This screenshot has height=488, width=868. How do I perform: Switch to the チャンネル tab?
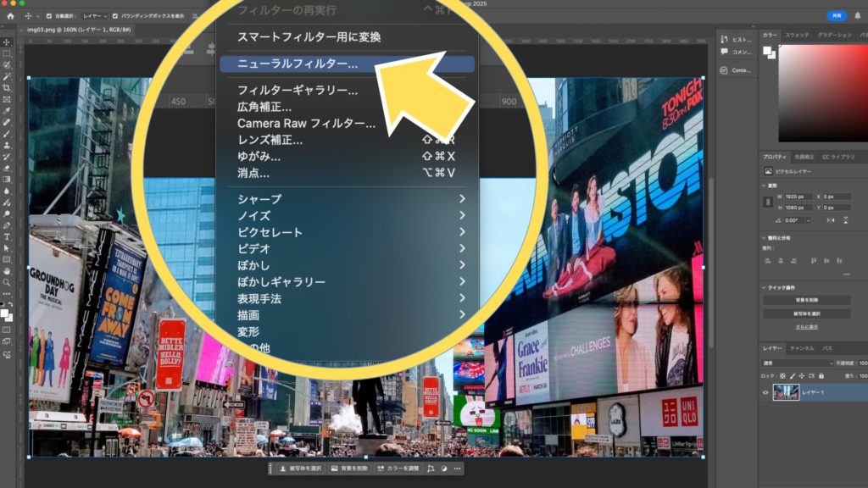801,348
